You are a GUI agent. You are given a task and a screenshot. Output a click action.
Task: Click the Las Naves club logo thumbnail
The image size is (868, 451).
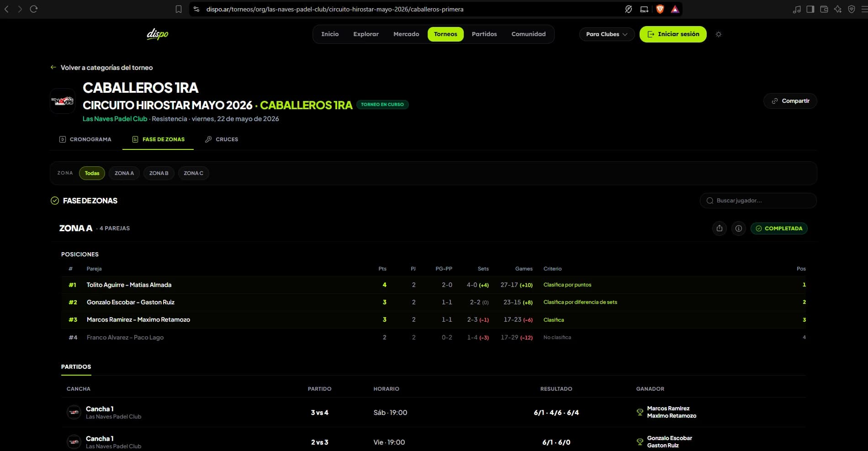(63, 101)
